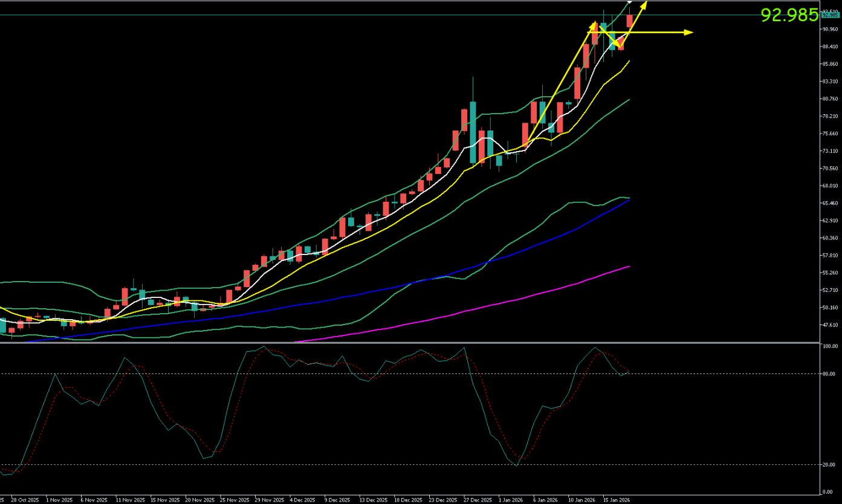Click the 75.660 price axis label
This screenshot has width=842, height=504.
tap(829, 134)
